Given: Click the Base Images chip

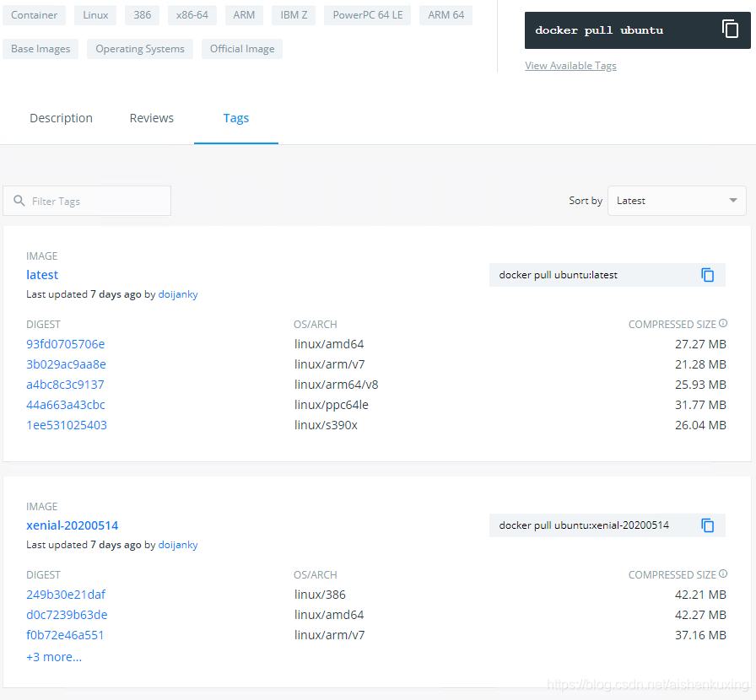Looking at the screenshot, I should point(40,49).
